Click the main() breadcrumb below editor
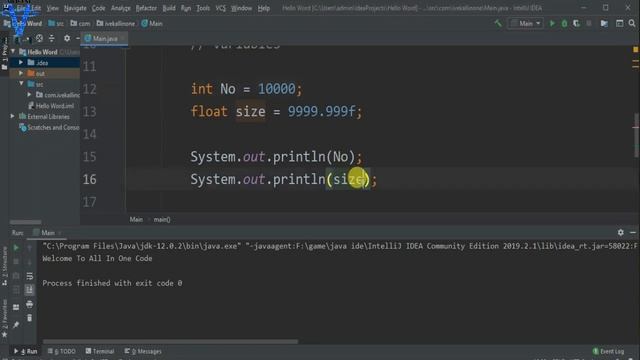The width and height of the screenshot is (640, 360). [162, 220]
